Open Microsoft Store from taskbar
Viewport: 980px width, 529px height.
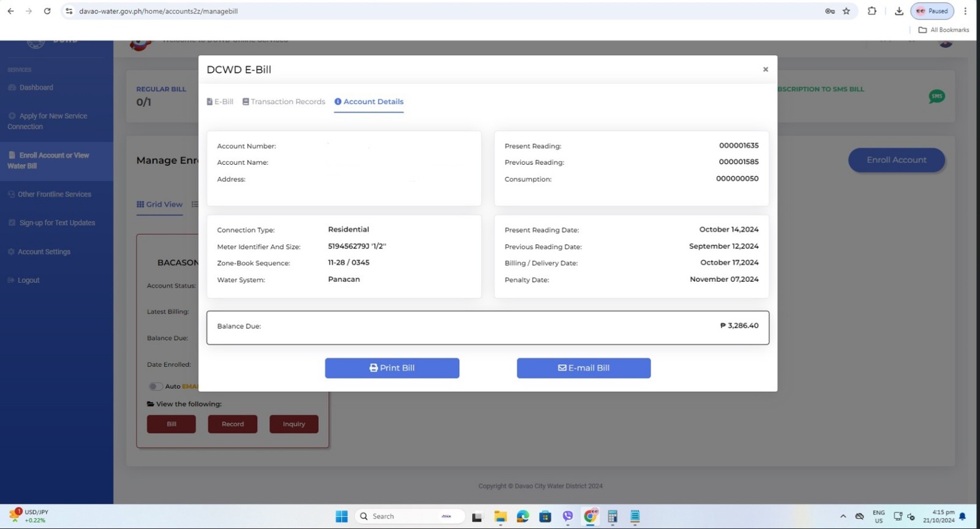coord(545,517)
